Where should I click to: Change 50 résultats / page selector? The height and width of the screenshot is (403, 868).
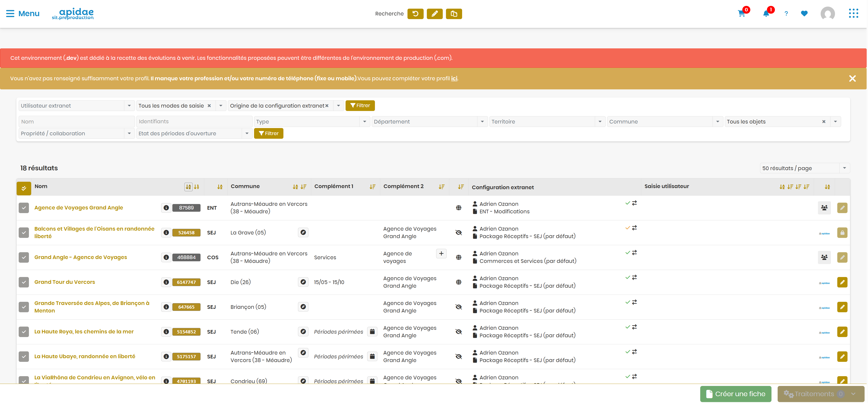[x=805, y=168]
